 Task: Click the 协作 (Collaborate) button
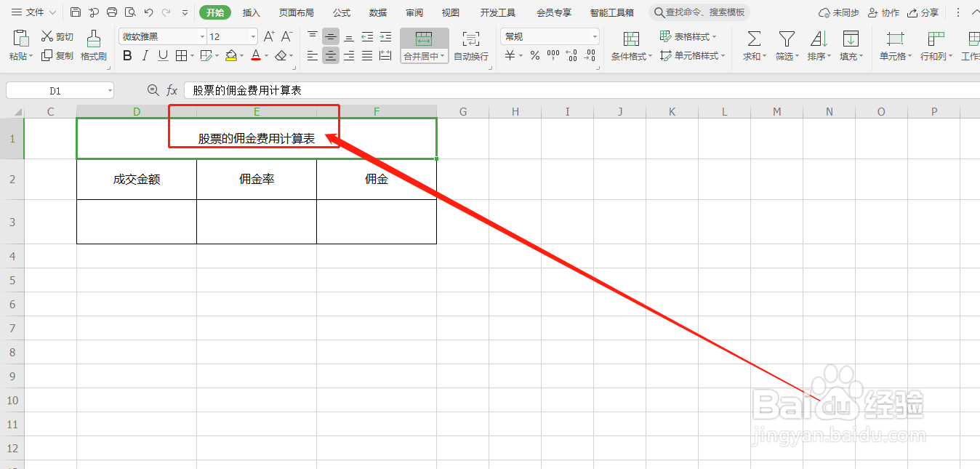point(883,12)
